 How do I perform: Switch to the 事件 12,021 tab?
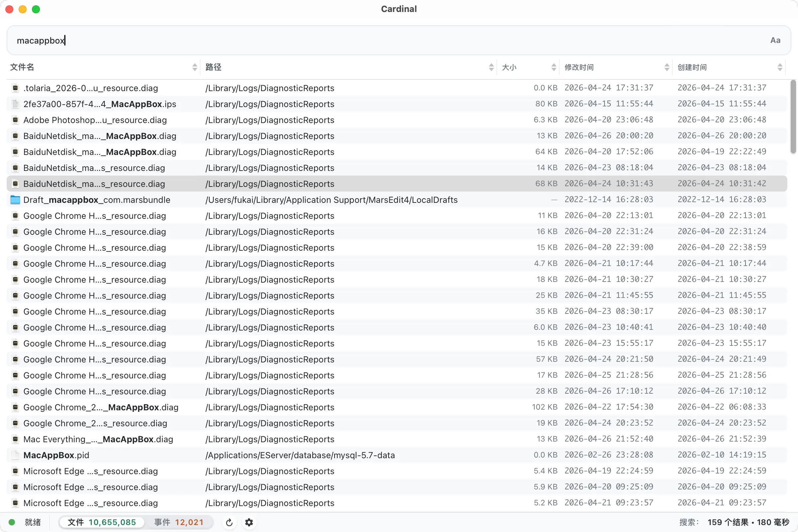point(179,522)
